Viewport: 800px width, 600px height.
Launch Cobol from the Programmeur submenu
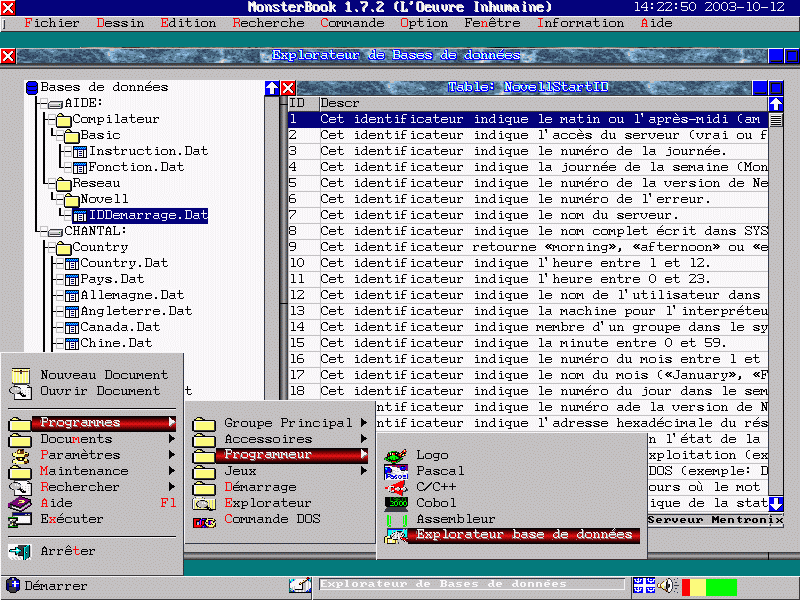(436, 503)
